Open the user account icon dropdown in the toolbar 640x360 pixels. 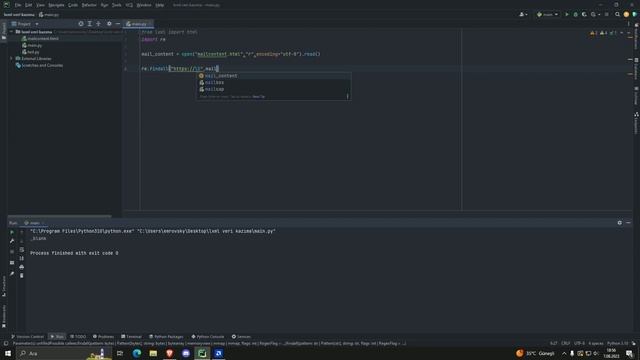click(x=523, y=14)
